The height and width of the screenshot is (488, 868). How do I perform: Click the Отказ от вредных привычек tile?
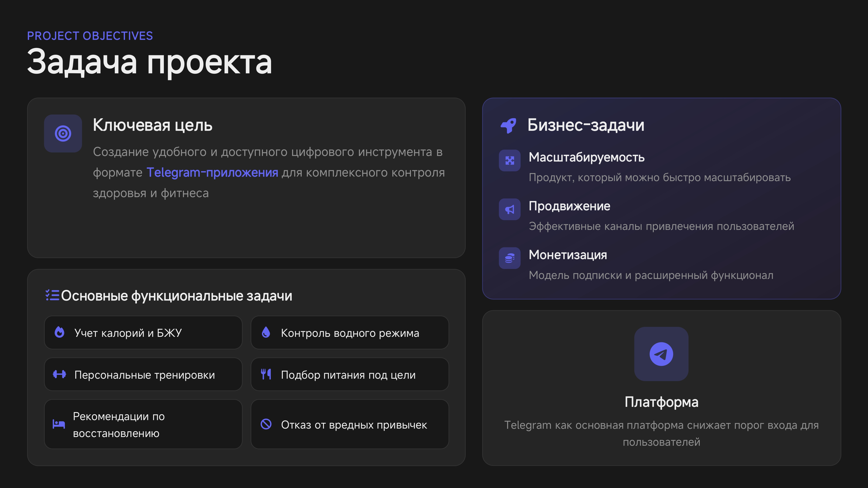coord(349,424)
